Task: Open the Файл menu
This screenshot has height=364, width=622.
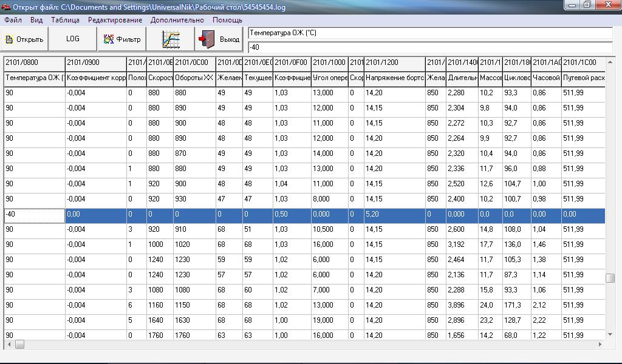Action: coord(13,20)
